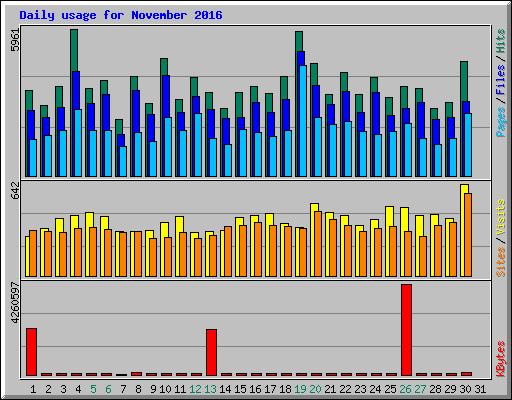Click the green day 27 axis label
This screenshot has height=400, width=512.
(x=420, y=389)
